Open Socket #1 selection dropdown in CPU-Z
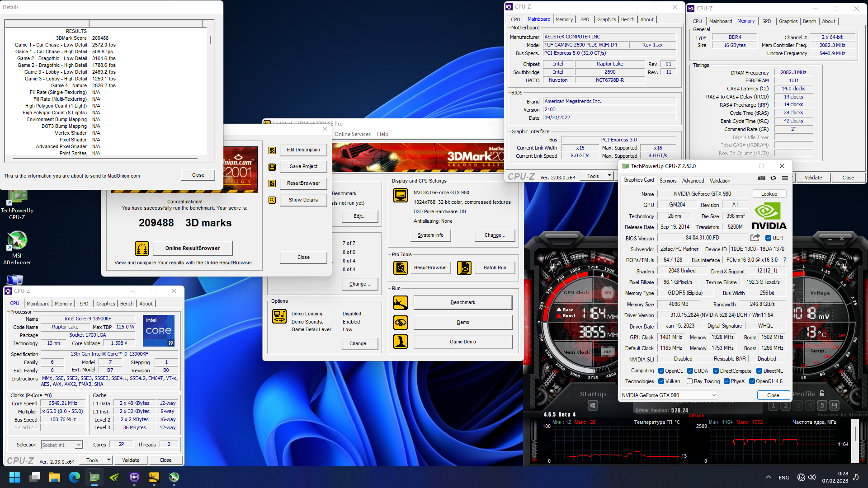The height and width of the screenshot is (488, 868). point(61,445)
